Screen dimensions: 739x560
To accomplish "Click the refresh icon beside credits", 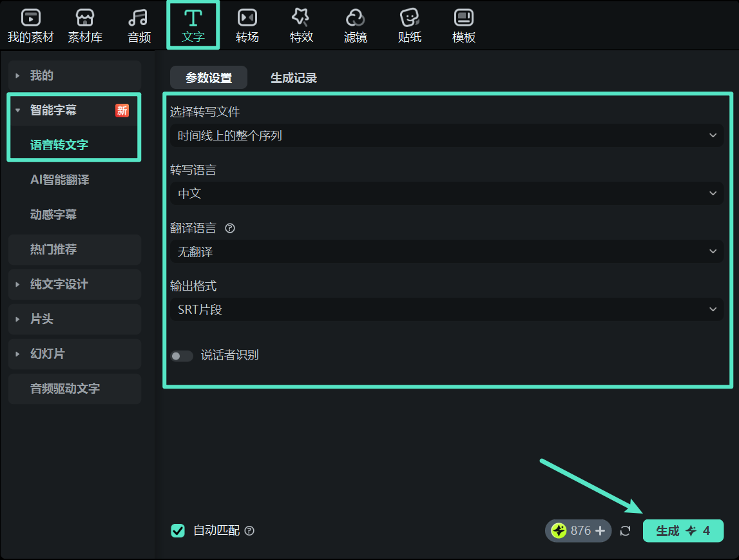I will (624, 530).
